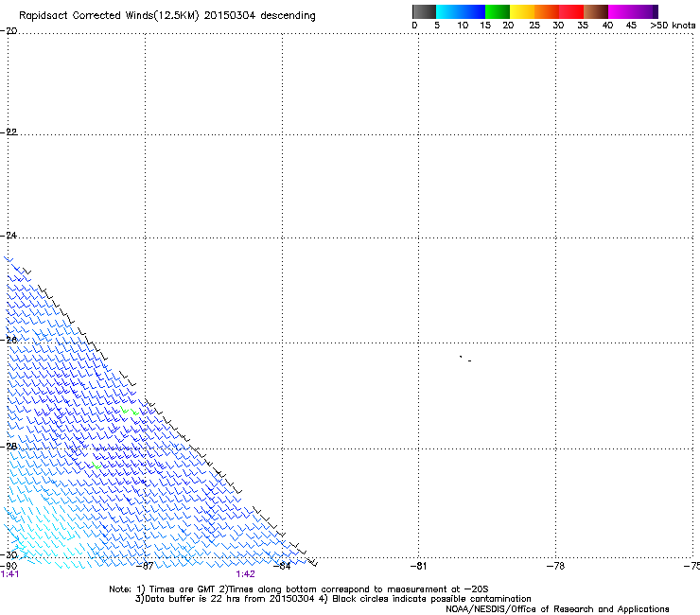This screenshot has height=615, width=700.
Task: Click the cyan-blue 5-15 knots color band
Action: coord(461,11)
